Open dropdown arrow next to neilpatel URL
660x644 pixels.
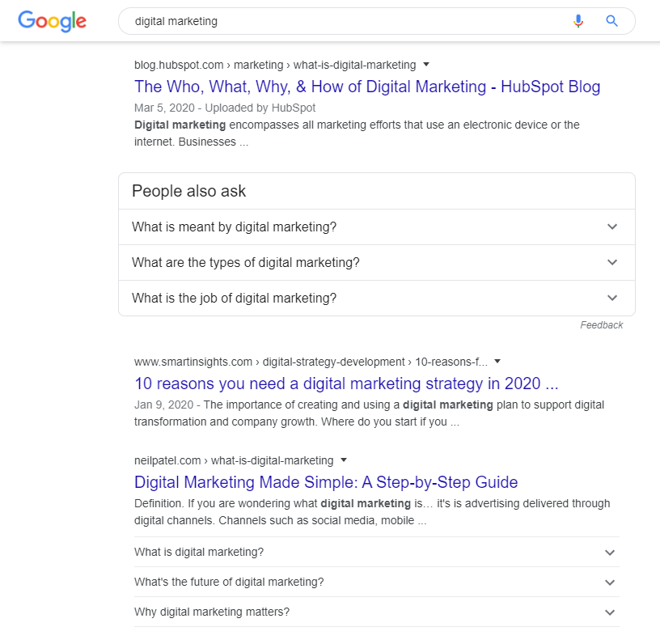(x=344, y=460)
